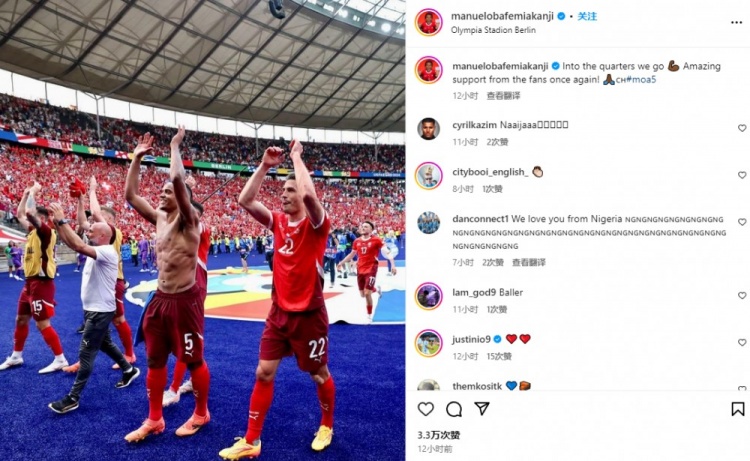The height and width of the screenshot is (461, 750).
Task: Open the comment bubble icon
Action: (454, 409)
